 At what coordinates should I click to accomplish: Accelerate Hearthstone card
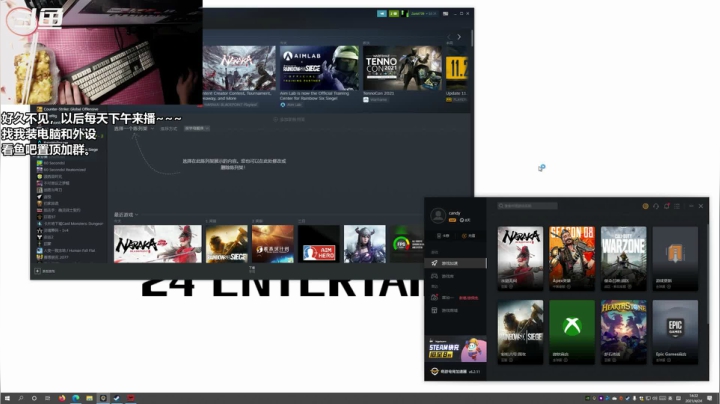pos(624,332)
